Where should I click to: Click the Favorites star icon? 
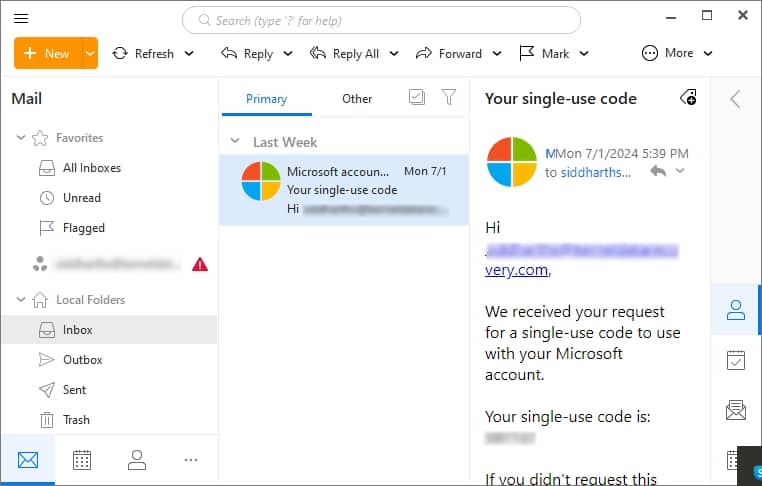click(x=40, y=138)
